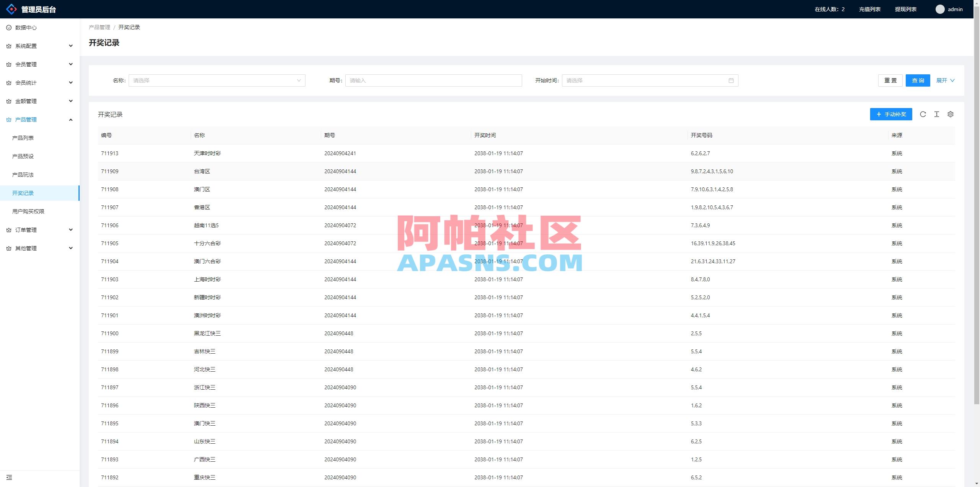Open the table column settings gear icon
Image resolution: width=980 pixels, height=487 pixels.
pyautogui.click(x=951, y=114)
